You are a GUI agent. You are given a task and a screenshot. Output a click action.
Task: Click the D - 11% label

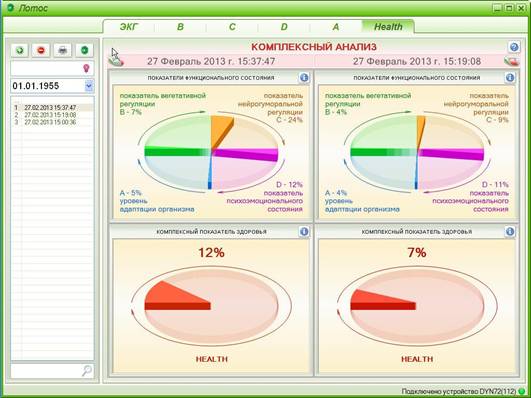coord(495,185)
